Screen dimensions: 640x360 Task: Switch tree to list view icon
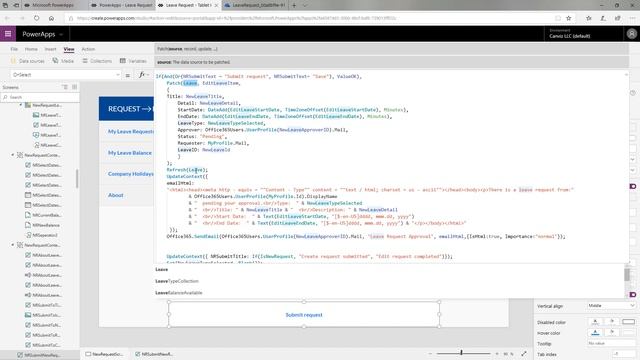click(65, 87)
